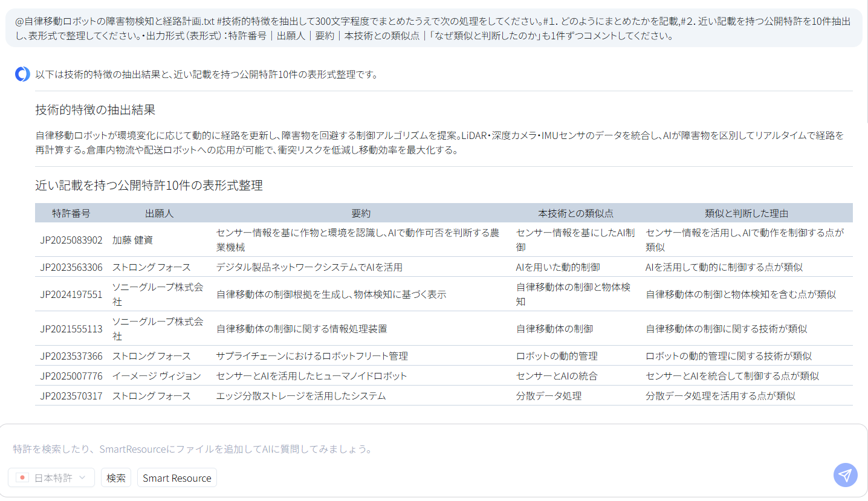This screenshot has width=868, height=501.
Task: Click the 出願人 column header
Action: point(159,213)
